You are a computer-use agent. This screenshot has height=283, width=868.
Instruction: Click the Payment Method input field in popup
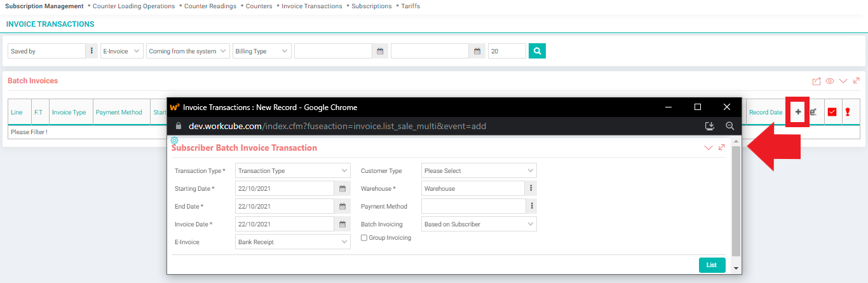[473, 206]
